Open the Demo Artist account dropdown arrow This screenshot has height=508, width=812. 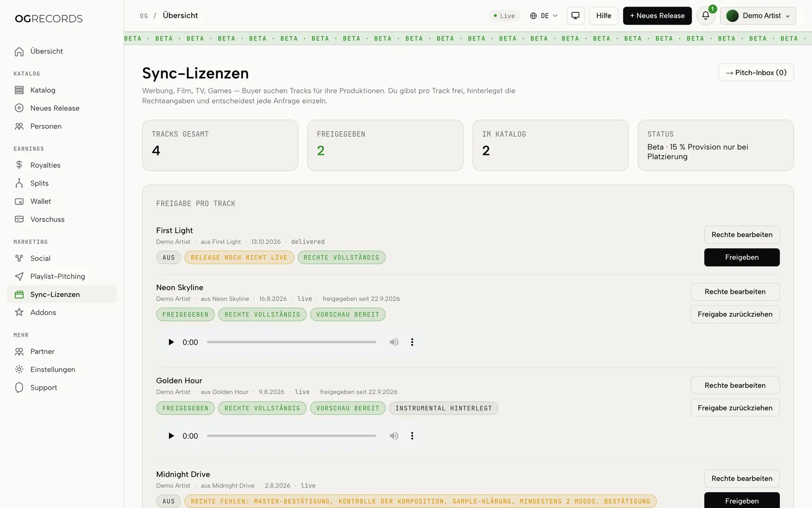coord(788,16)
